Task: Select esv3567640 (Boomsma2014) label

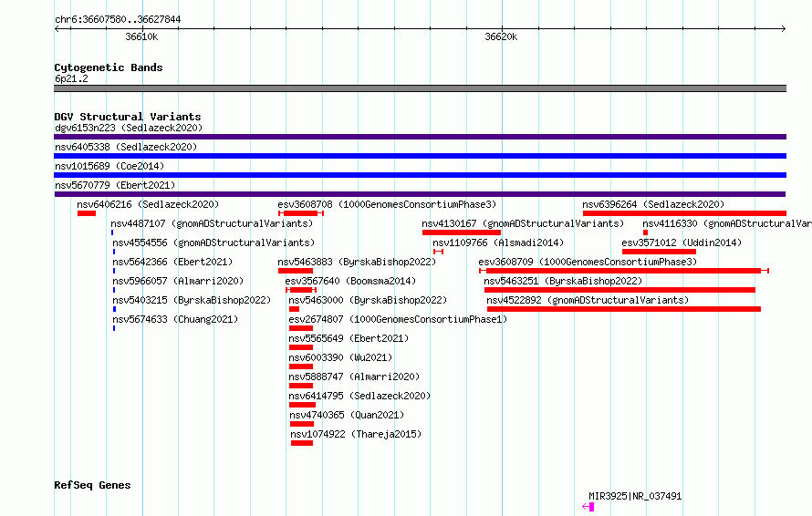Action: 350,281
